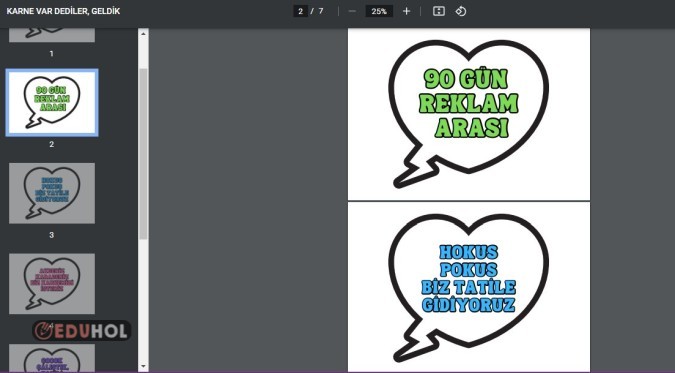Click the page label 1 under the thumbnail

(52, 54)
